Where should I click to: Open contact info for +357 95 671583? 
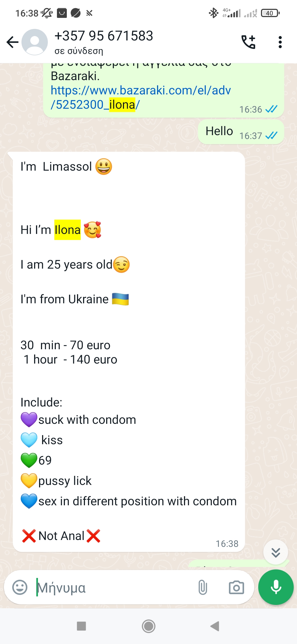tap(104, 36)
